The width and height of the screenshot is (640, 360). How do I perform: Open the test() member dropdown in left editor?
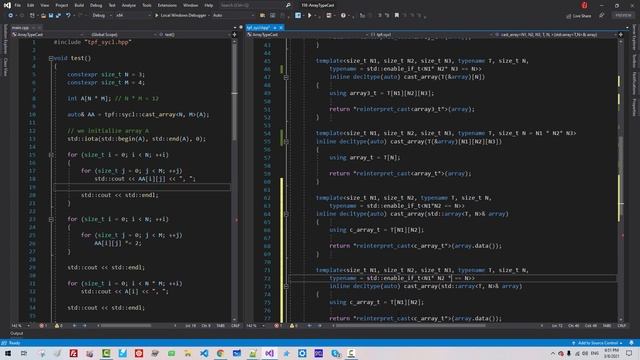195,35
